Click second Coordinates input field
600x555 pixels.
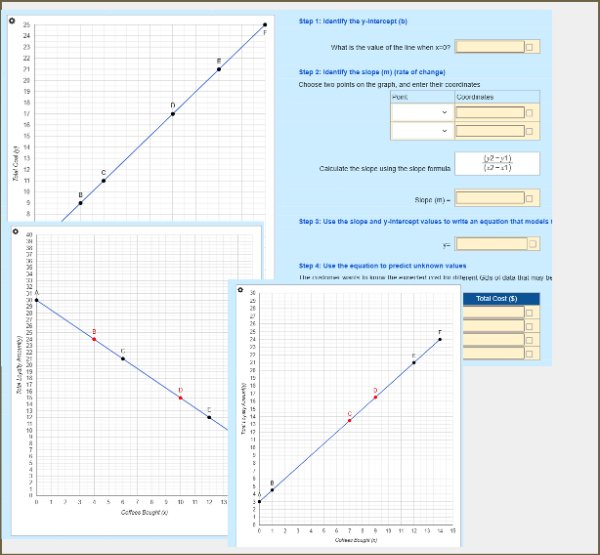click(x=490, y=131)
